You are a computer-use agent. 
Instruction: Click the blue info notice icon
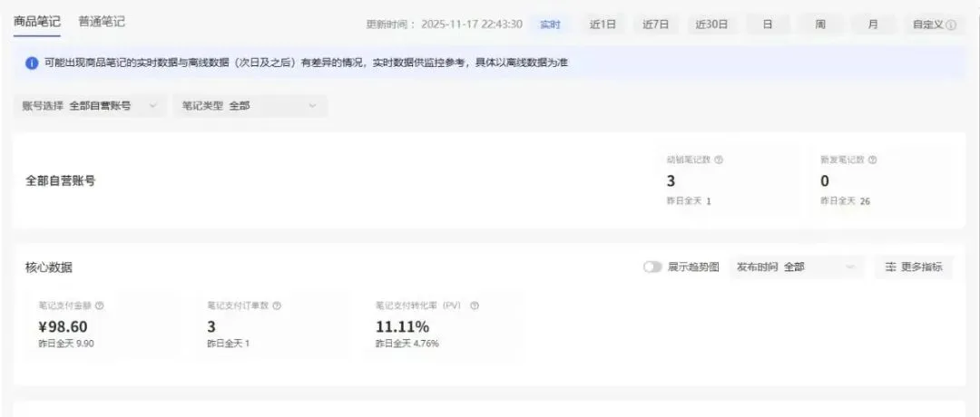pyautogui.click(x=32, y=63)
